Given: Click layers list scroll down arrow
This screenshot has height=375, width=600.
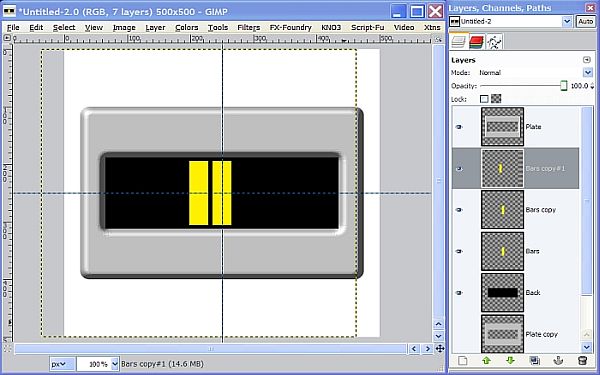Looking at the screenshot, I should (587, 347).
